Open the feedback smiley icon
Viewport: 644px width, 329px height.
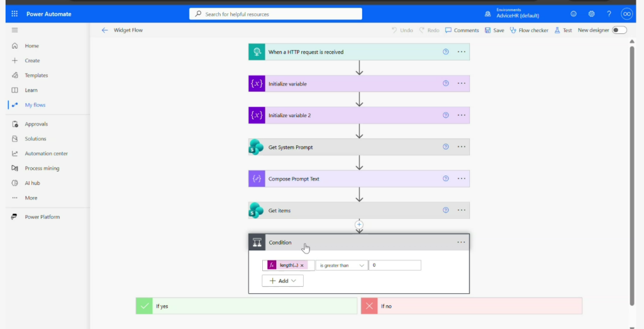[574, 14]
